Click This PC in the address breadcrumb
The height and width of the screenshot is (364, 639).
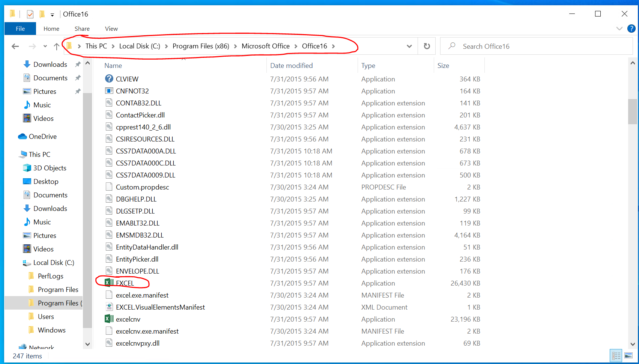96,46
